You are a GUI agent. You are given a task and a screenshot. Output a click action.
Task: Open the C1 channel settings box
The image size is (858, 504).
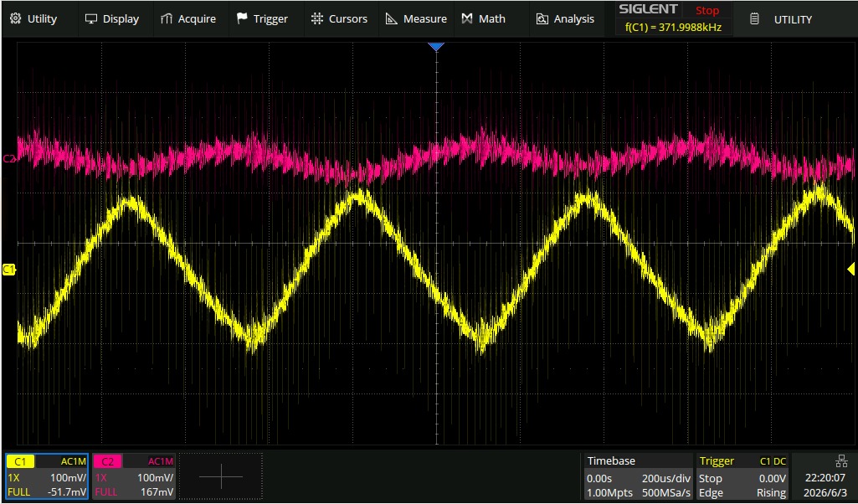pos(47,476)
